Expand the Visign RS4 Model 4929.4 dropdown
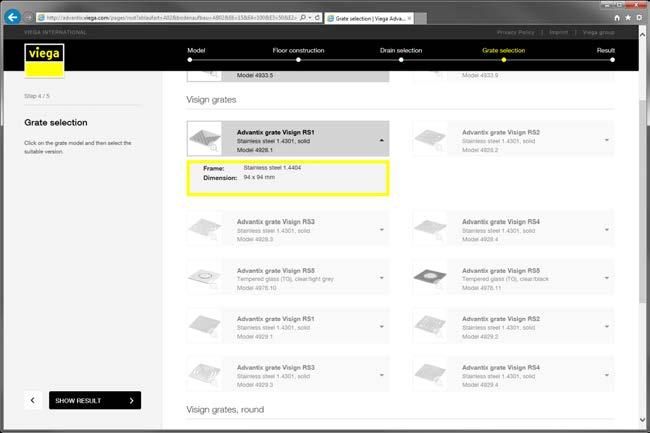Screen dimensions: 650x433 pos(606,375)
